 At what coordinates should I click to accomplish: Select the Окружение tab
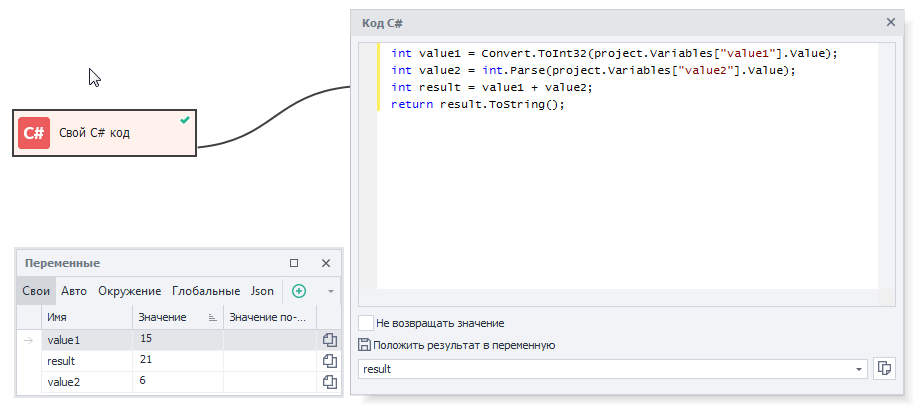(129, 291)
